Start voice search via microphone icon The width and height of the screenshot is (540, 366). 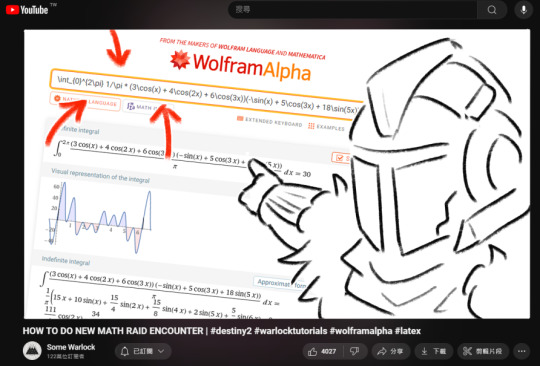pyautogui.click(x=523, y=10)
